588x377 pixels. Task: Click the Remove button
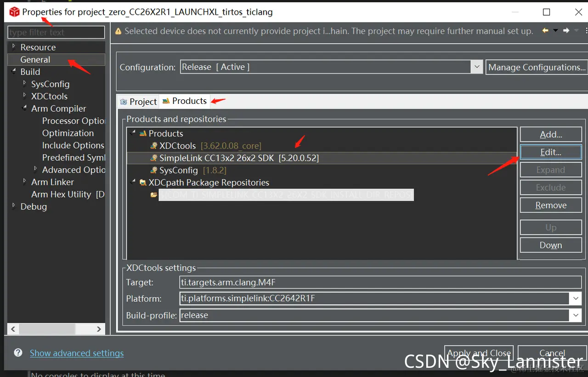[551, 206]
